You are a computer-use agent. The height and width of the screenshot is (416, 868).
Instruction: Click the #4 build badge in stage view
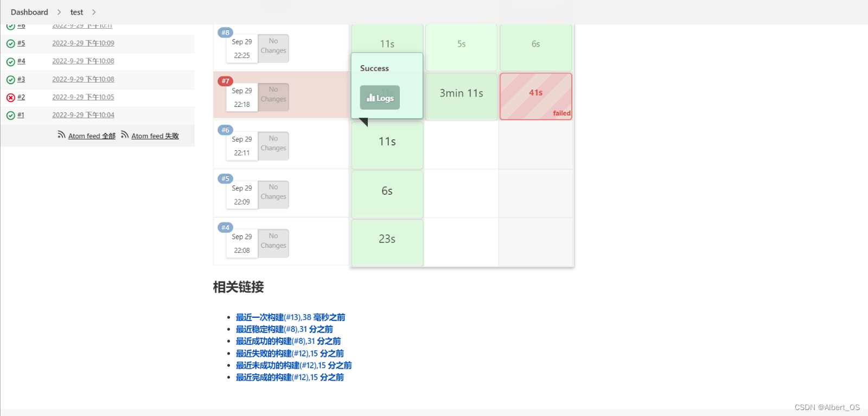(x=225, y=227)
